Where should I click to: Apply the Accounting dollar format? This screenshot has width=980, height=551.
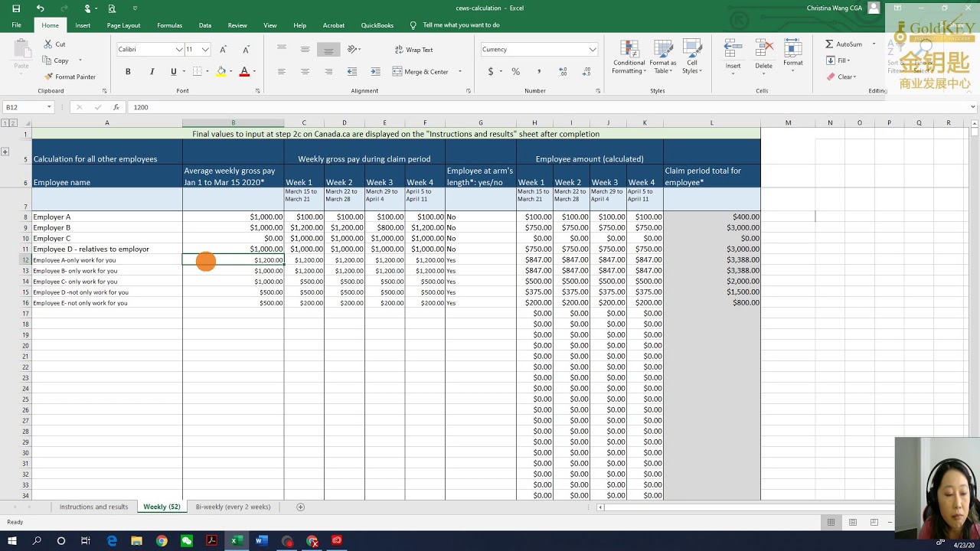point(491,71)
